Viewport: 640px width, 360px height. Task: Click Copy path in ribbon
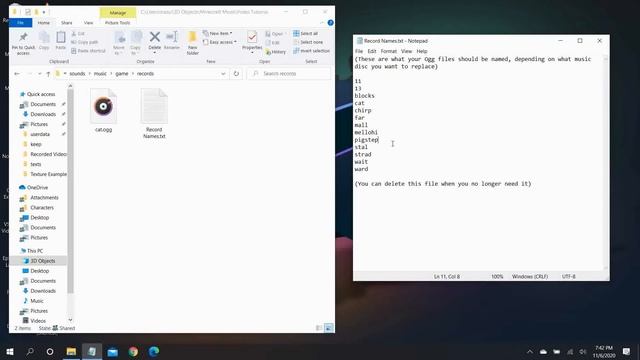[x=84, y=42]
